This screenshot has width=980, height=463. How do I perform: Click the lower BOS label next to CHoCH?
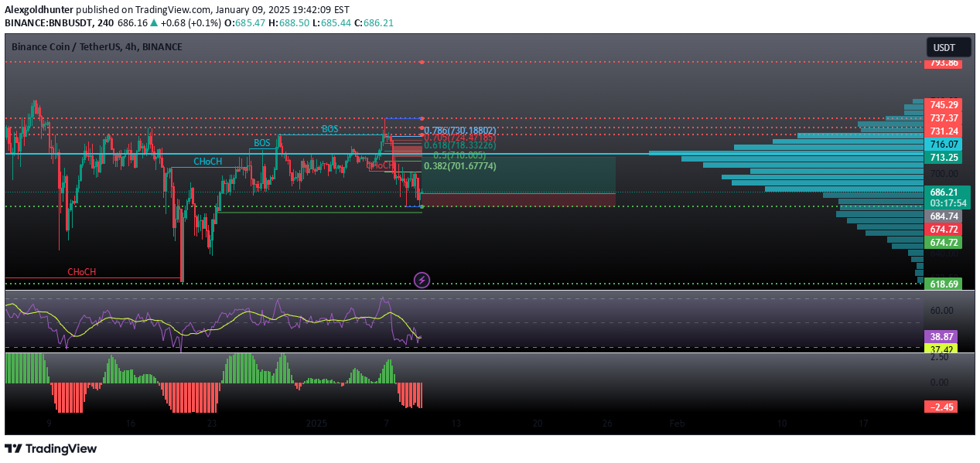coord(262,143)
